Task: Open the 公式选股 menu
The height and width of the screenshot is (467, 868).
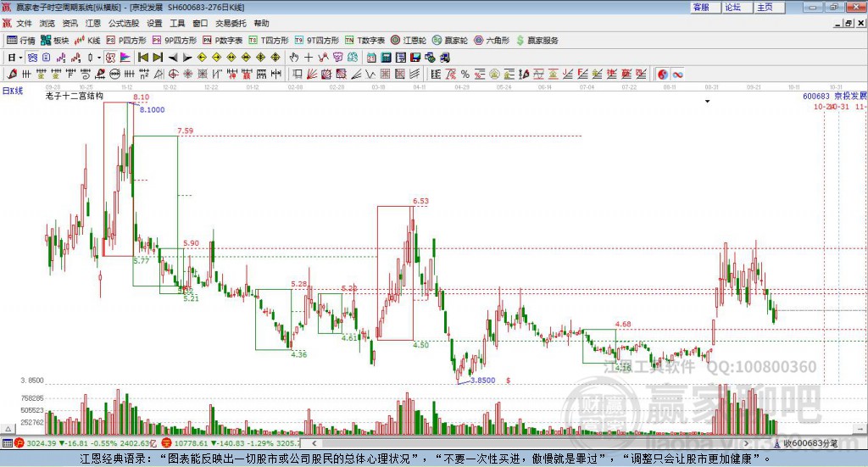Action: (124, 23)
